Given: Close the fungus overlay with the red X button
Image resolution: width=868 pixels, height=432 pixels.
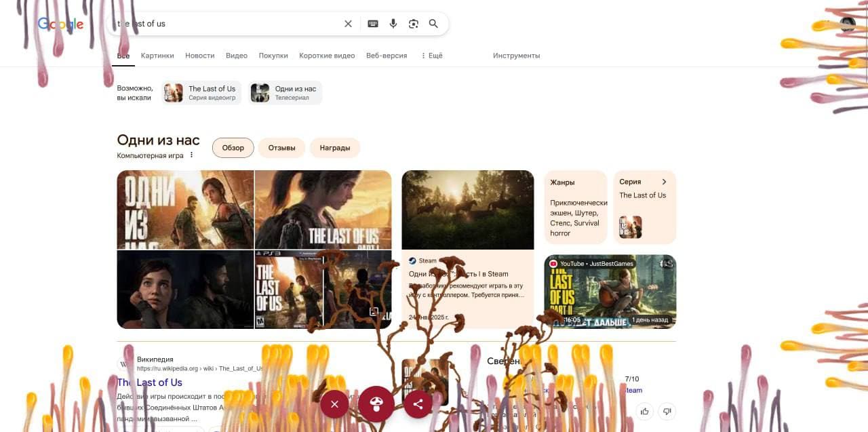Looking at the screenshot, I should 334,404.
